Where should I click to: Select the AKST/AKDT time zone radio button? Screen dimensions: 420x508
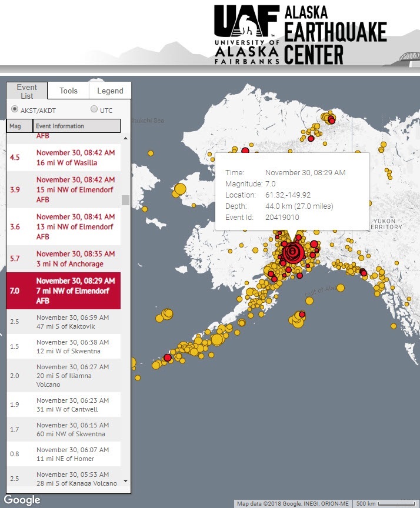[x=15, y=109]
